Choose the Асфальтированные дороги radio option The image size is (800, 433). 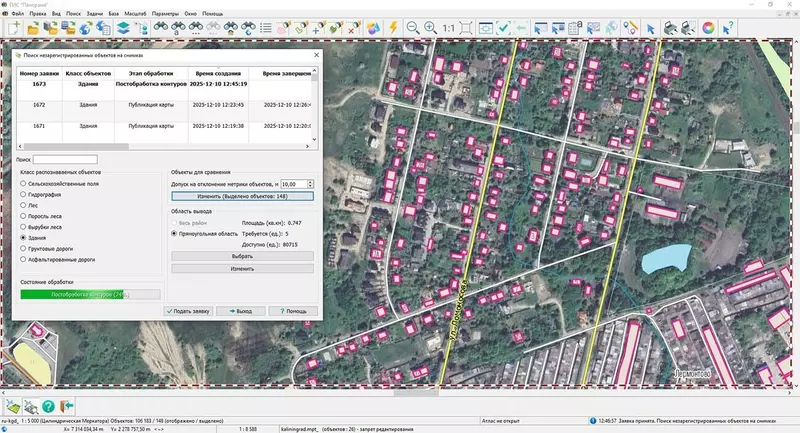point(23,259)
